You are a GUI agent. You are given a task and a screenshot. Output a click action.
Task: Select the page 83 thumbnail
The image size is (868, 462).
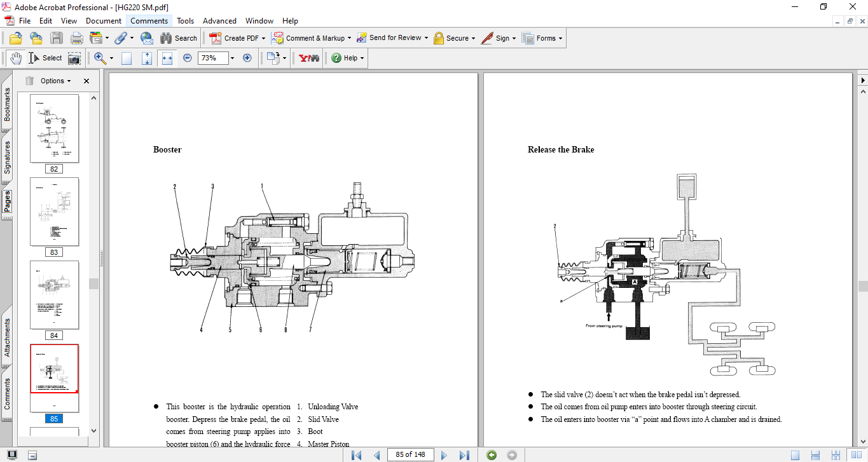[55, 212]
